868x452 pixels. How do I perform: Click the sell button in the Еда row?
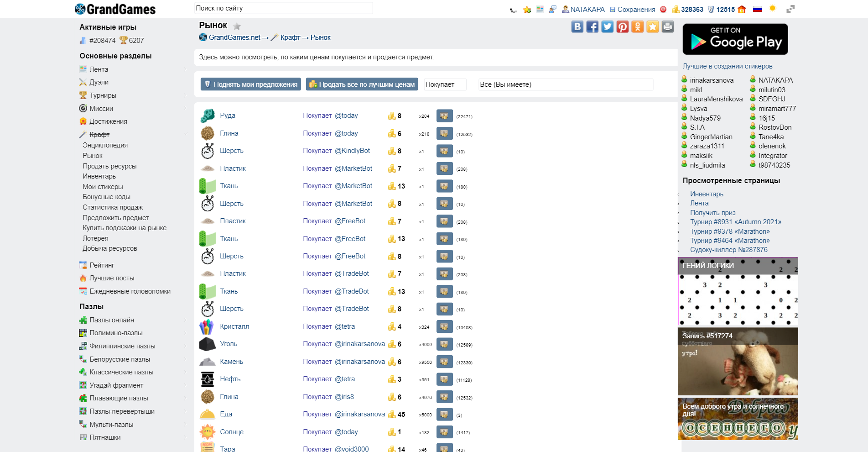[444, 415]
